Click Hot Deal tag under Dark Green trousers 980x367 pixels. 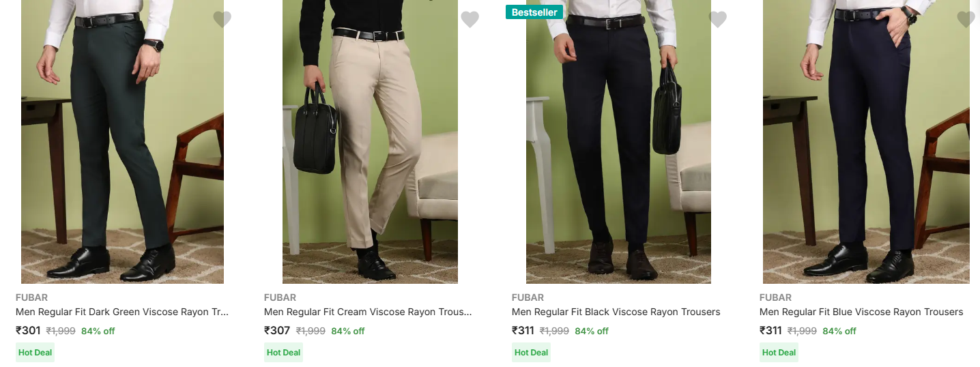click(35, 353)
